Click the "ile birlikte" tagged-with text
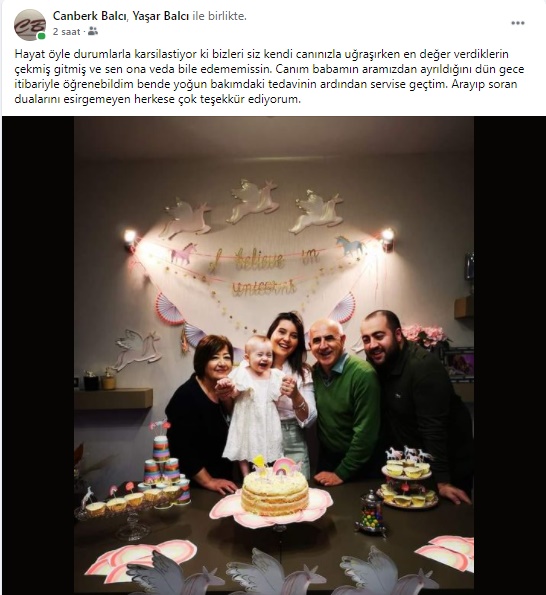The width and height of the screenshot is (546, 595). point(219,16)
